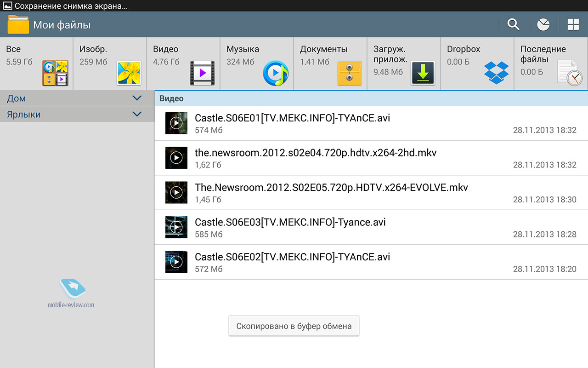Viewport: 588px width, 368px height.
Task: Open the storage usage pie chart icon
Action: pyautogui.click(x=543, y=25)
